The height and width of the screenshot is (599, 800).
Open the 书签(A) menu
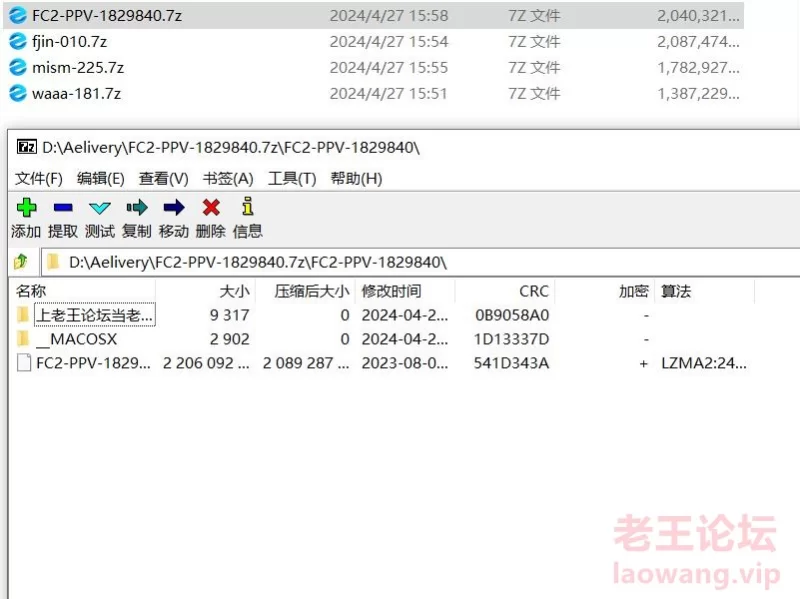pos(228,179)
